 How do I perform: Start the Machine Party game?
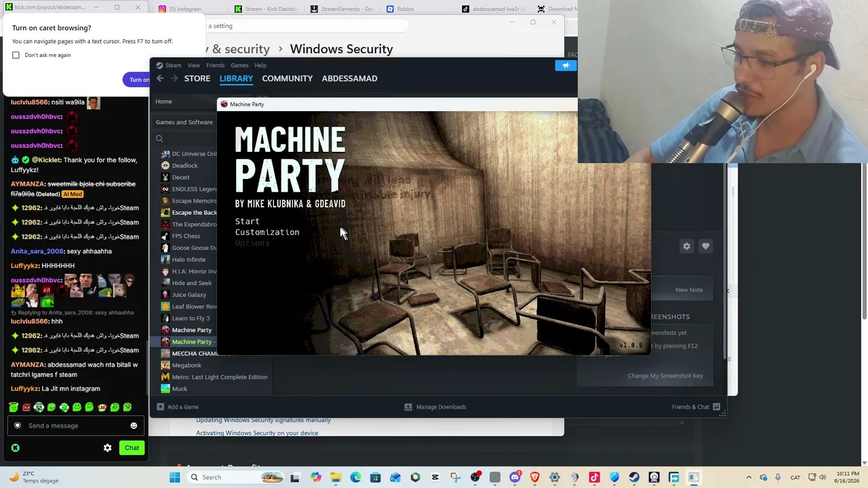click(x=247, y=221)
